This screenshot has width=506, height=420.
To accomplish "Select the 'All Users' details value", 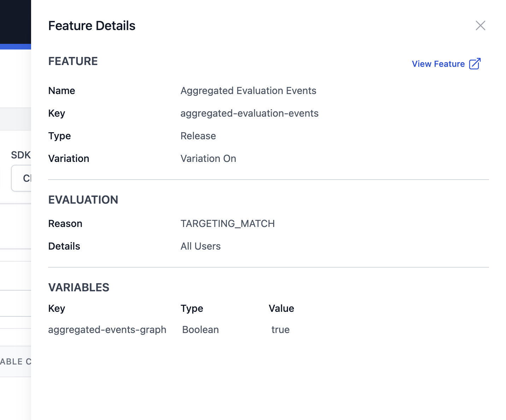I will [200, 246].
